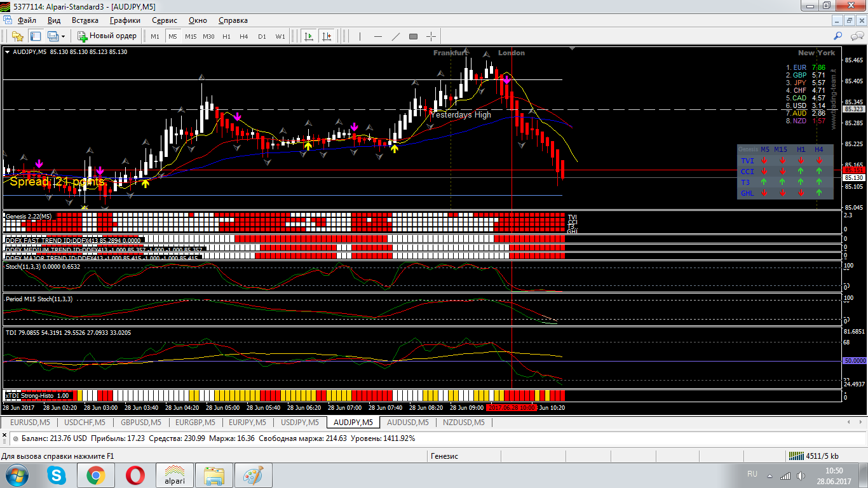868x488 pixels.
Task: Click the Генезис profile status field
Action: 444,456
